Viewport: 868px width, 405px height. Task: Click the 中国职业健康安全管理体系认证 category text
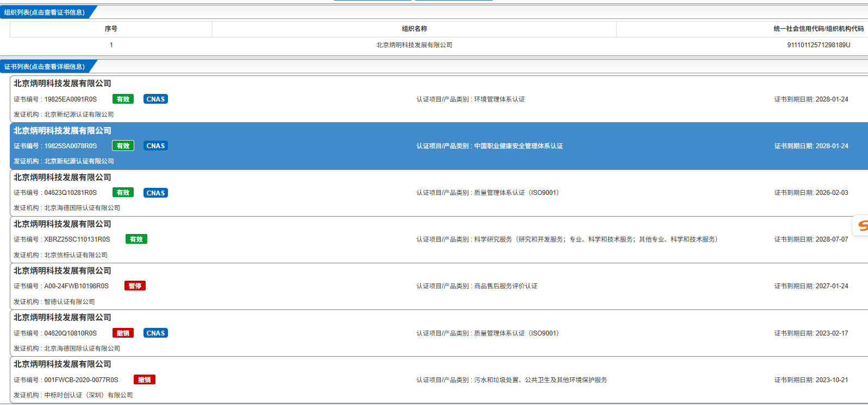(x=519, y=146)
